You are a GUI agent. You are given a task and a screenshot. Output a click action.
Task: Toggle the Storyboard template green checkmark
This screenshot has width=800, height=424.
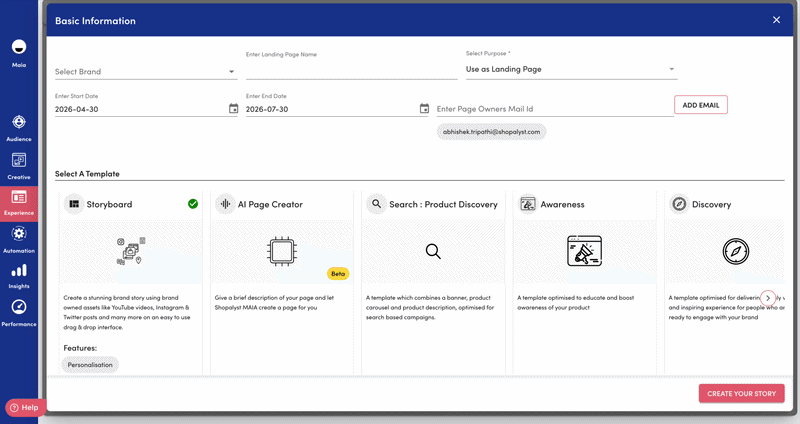tap(193, 204)
